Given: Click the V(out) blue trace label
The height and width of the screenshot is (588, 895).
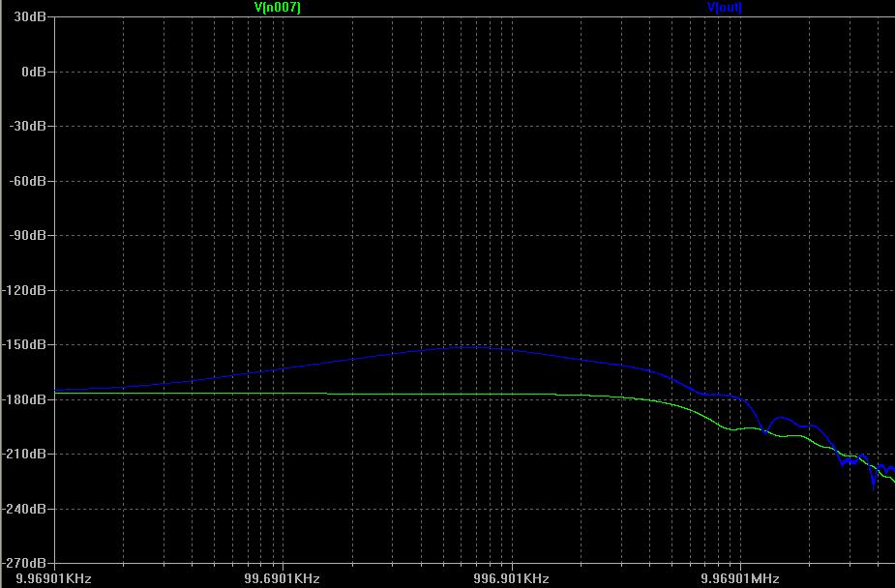Looking at the screenshot, I should point(725,7).
